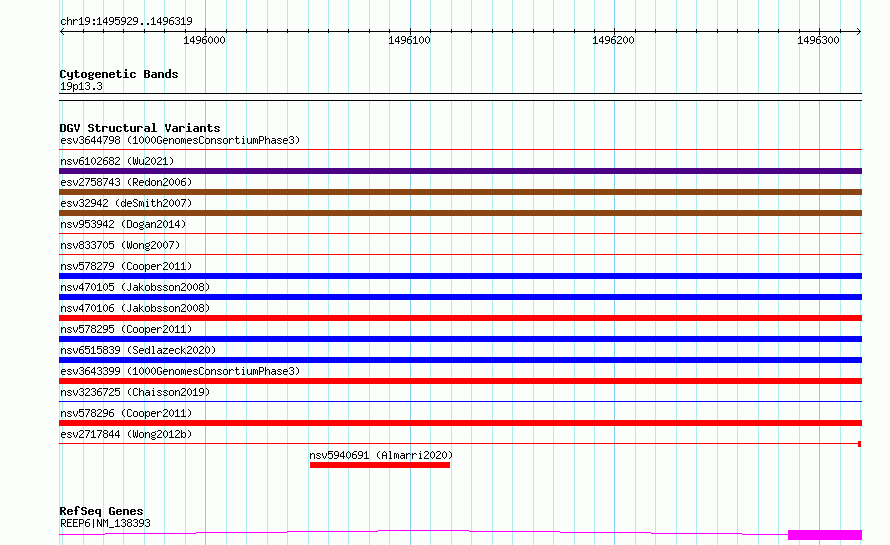The image size is (890, 545).
Task: Click the blue bar for nsv578279
Action: tap(460, 276)
